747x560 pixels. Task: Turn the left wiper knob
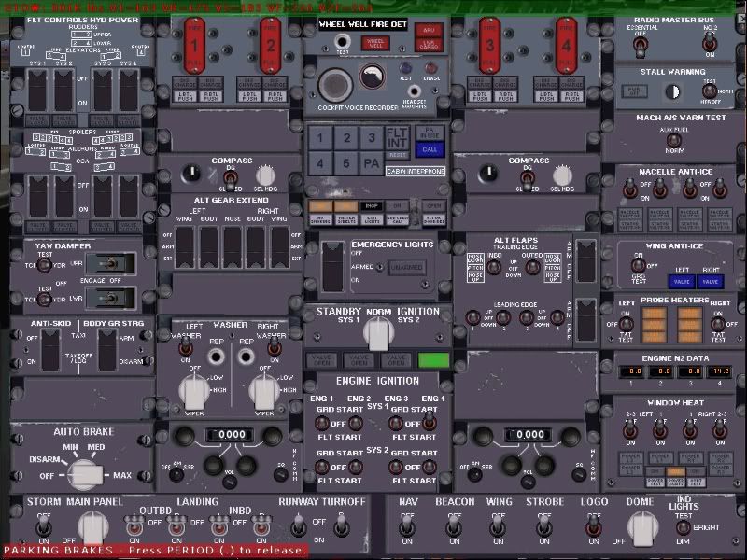tap(194, 391)
